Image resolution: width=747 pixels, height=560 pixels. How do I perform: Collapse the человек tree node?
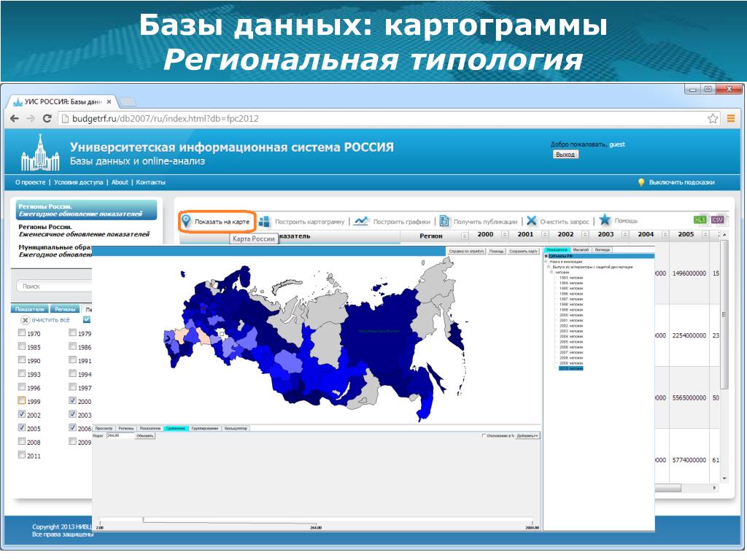point(553,273)
